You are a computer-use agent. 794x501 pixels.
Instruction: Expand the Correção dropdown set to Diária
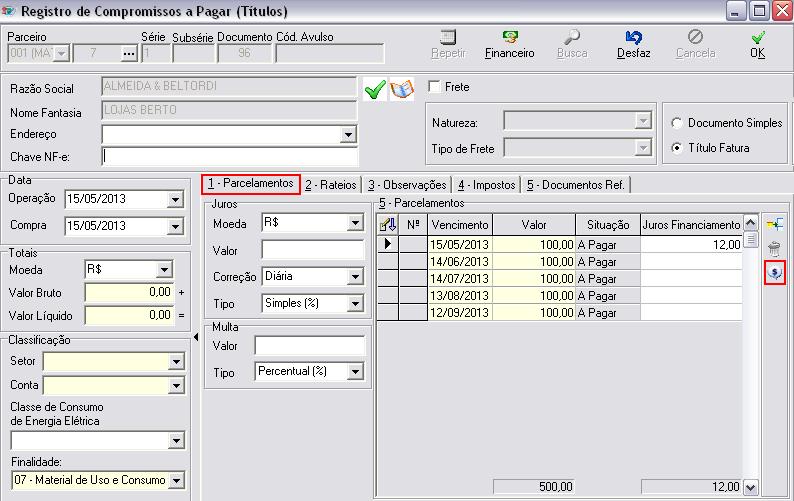click(355, 277)
